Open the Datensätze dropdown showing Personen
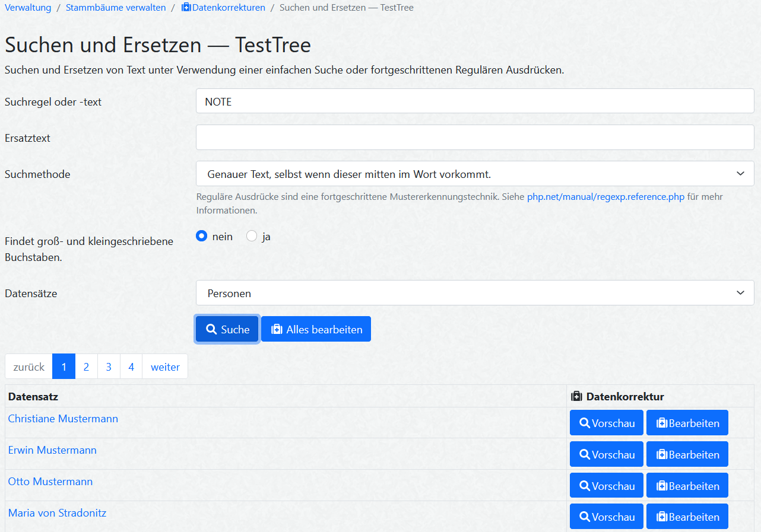761x532 pixels. [475, 293]
